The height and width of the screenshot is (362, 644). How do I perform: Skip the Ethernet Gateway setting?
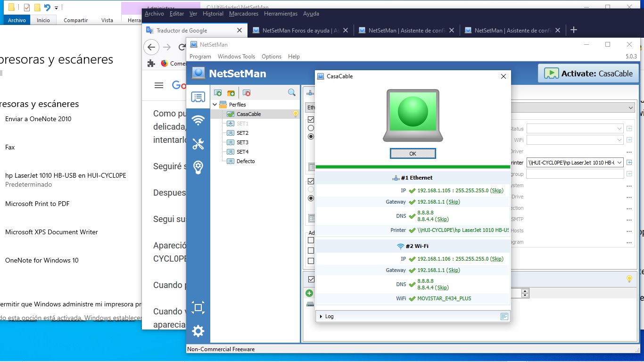point(454,202)
